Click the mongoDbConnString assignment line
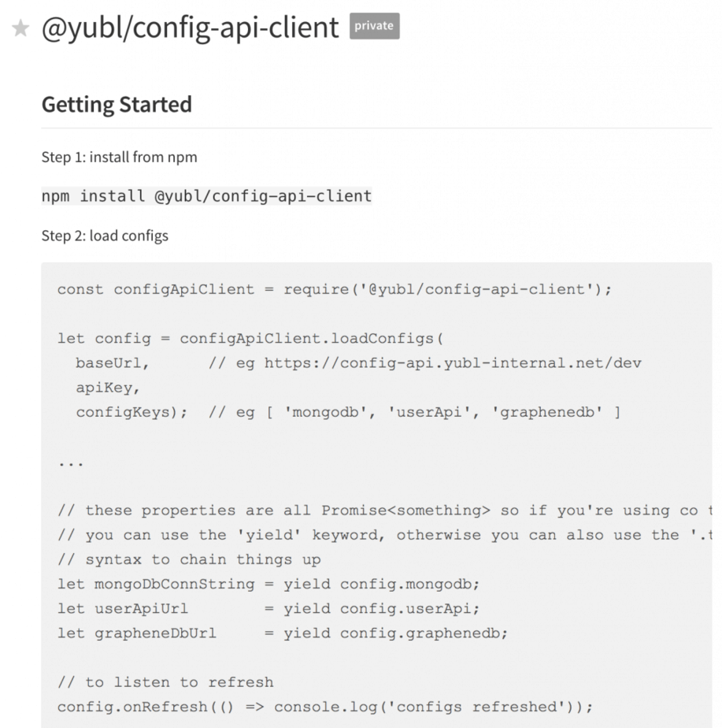 (268, 584)
